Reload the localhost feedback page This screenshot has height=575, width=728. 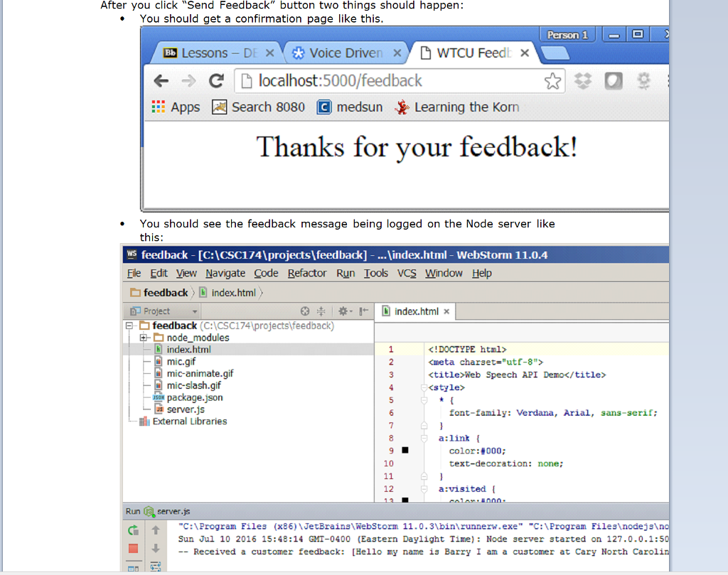217,80
